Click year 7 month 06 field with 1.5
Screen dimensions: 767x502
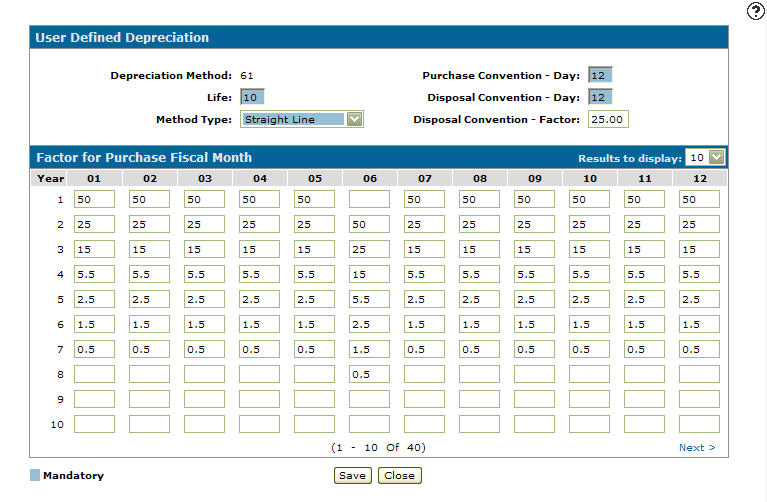pyautogui.click(x=369, y=349)
